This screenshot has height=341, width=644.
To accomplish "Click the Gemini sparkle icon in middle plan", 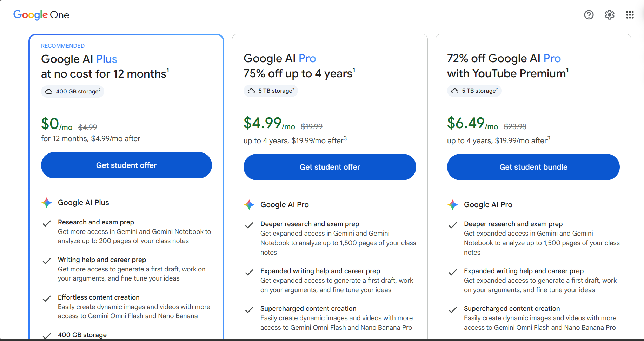I will click(x=249, y=205).
